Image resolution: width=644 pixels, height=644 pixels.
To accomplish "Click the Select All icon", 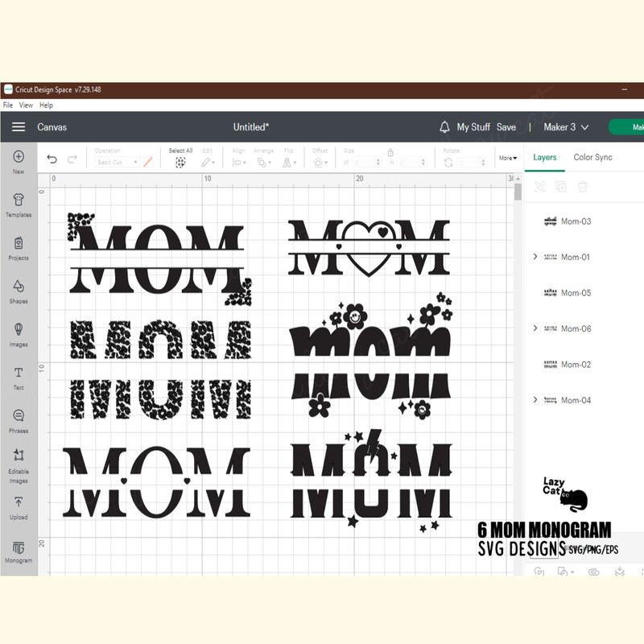I will click(180, 162).
